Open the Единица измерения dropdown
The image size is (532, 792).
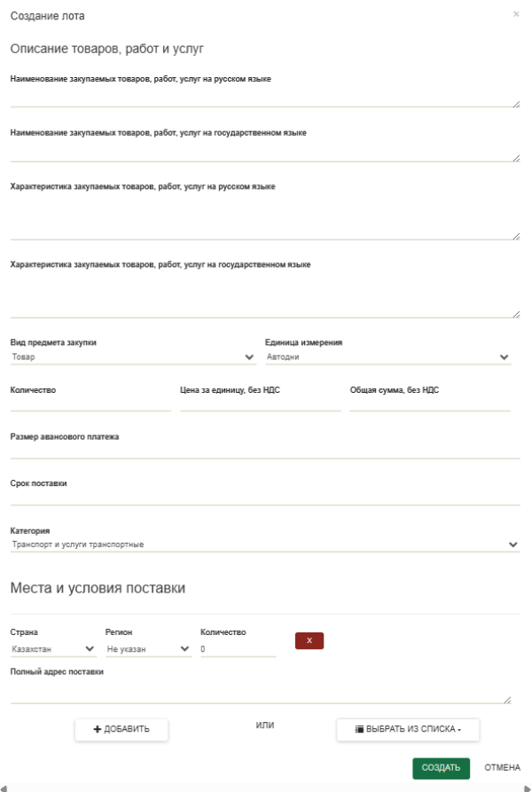click(387, 357)
